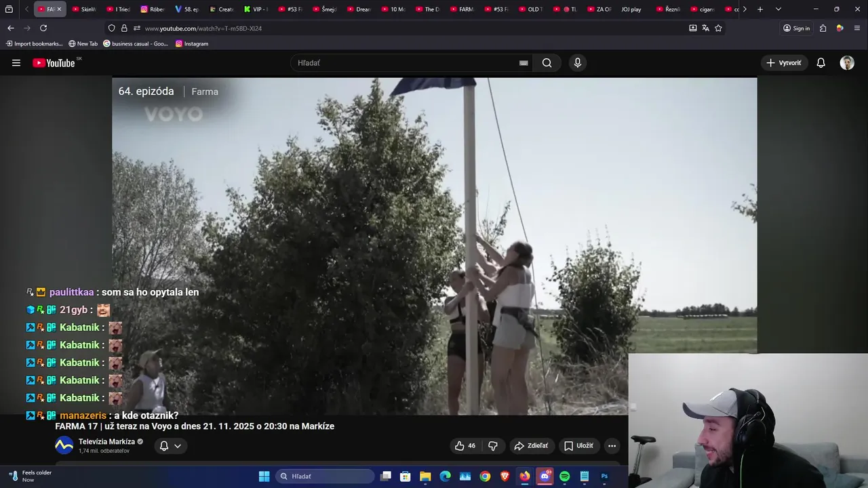Open the 'business casual - Goo...' bookmark
Viewport: 868px width, 488px height.
[x=136, y=43]
